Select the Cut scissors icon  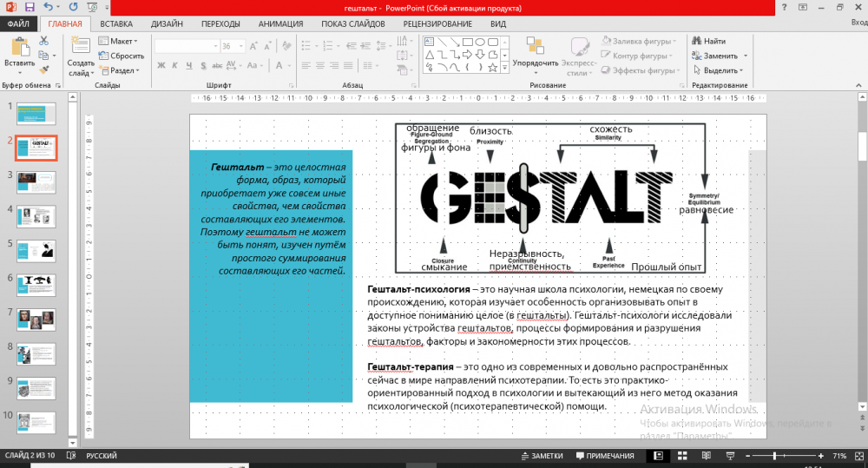44,41
